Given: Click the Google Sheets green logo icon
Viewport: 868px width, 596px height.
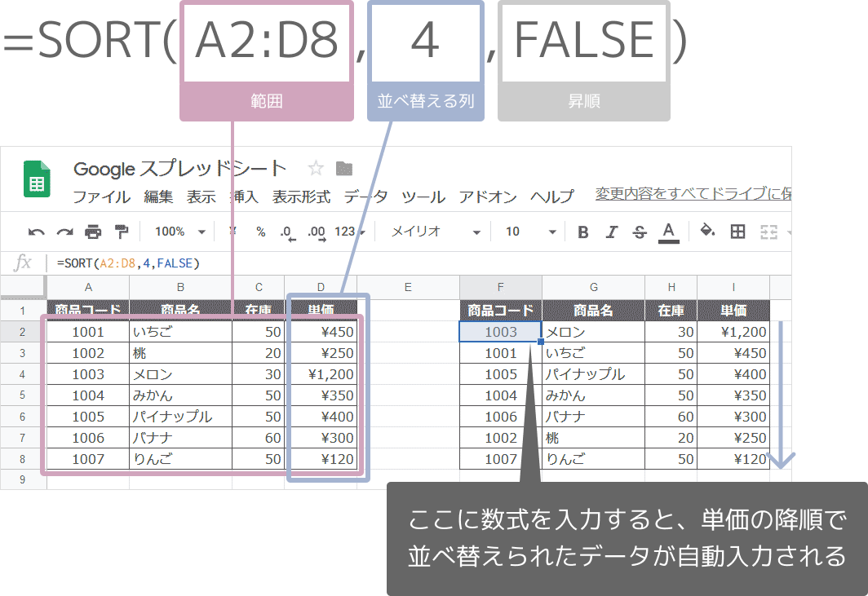Looking at the screenshot, I should tap(37, 179).
